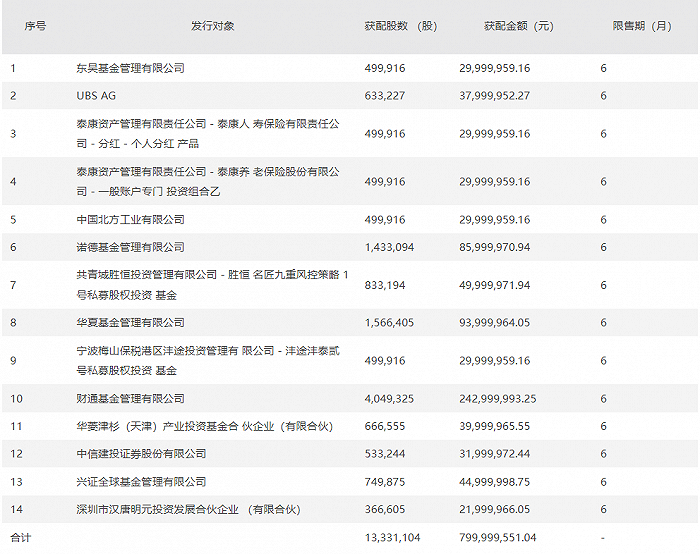Select share count 4,049,325
Viewport: 700px width, 554px height.
(x=389, y=399)
